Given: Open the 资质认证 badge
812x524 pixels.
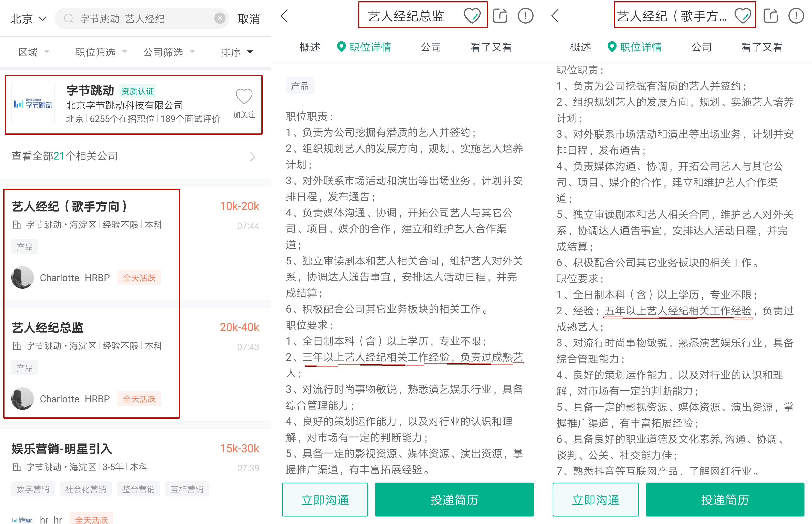Looking at the screenshot, I should click(137, 91).
